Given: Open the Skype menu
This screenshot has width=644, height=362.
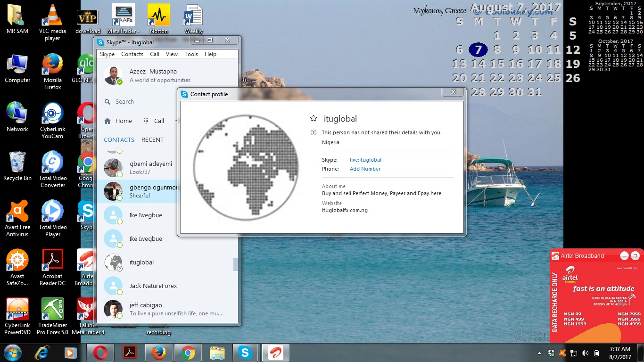Looking at the screenshot, I should (x=107, y=54).
